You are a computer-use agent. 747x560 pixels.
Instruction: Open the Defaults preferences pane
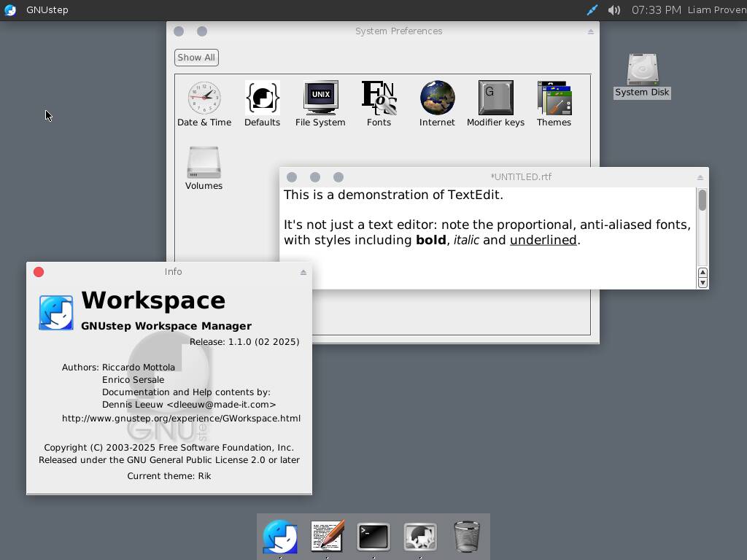[x=262, y=98]
